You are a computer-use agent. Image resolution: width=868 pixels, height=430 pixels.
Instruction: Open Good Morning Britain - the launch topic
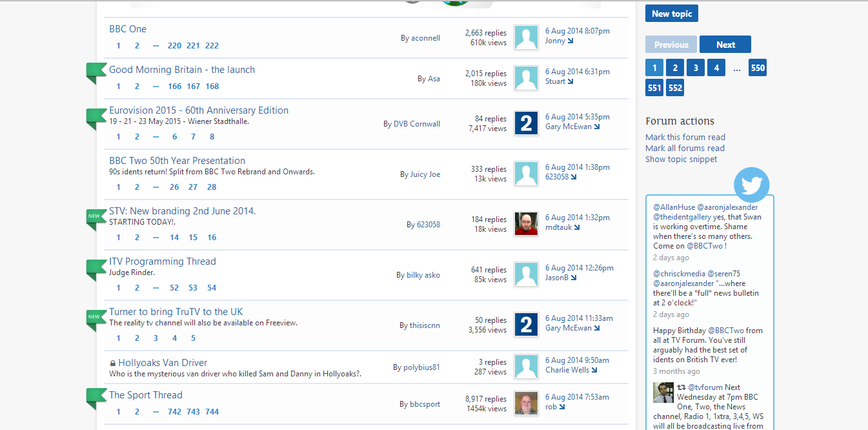[182, 70]
